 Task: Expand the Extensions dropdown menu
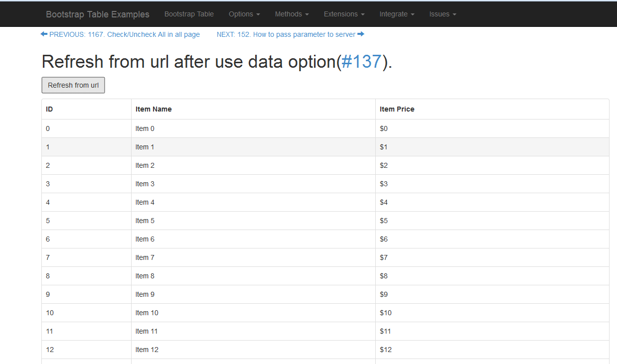coord(344,14)
